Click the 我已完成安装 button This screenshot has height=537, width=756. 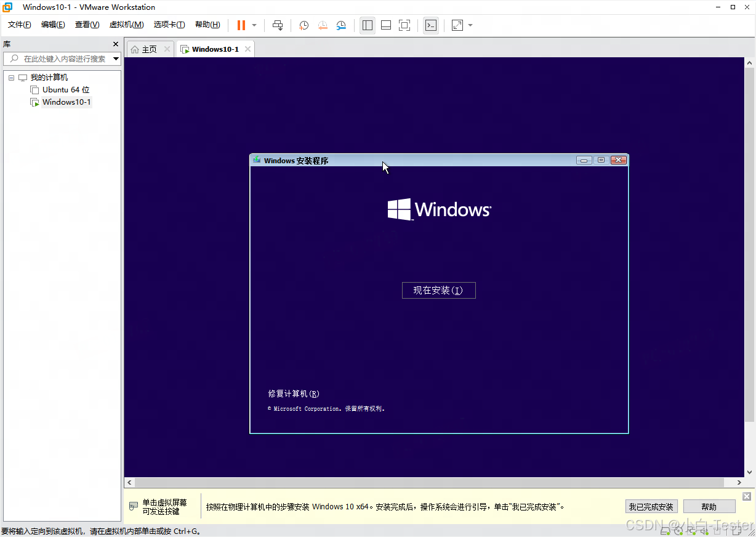pos(651,507)
